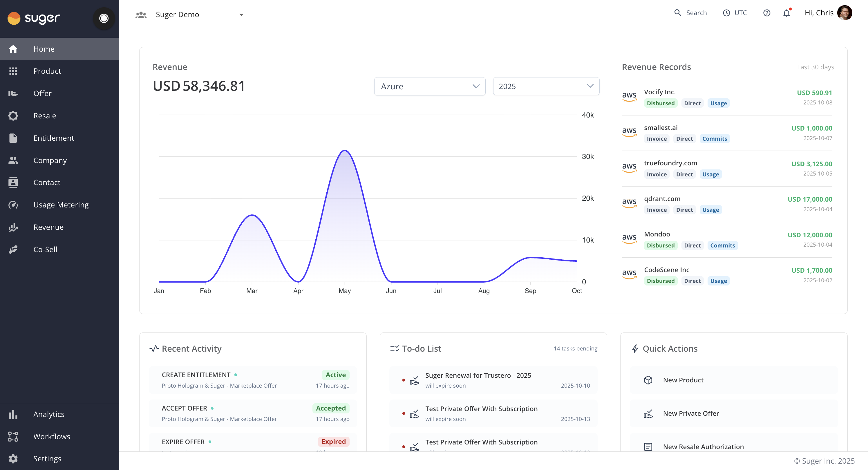Click the May peak on revenue chart

click(344, 151)
